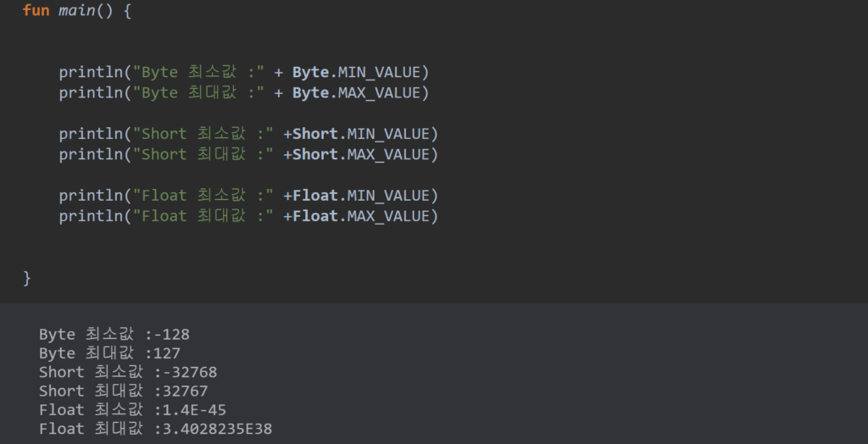Click the "Byte 최소값 :" string literal
868x444 pixels.
[x=198, y=73]
